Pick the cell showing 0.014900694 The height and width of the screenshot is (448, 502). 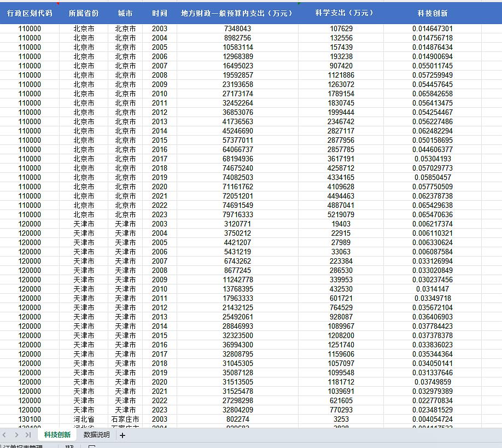pyautogui.click(x=433, y=56)
